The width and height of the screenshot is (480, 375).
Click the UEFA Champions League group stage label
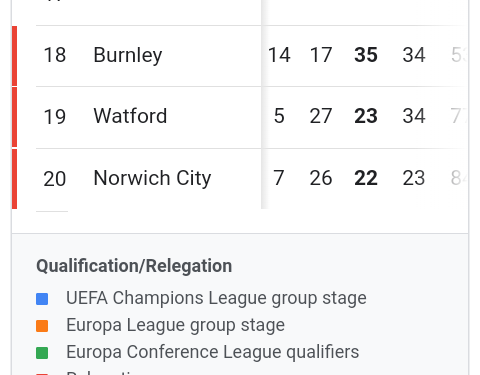click(x=216, y=298)
